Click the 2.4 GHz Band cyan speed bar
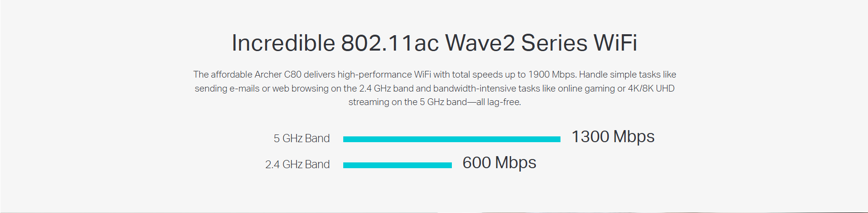 397,165
